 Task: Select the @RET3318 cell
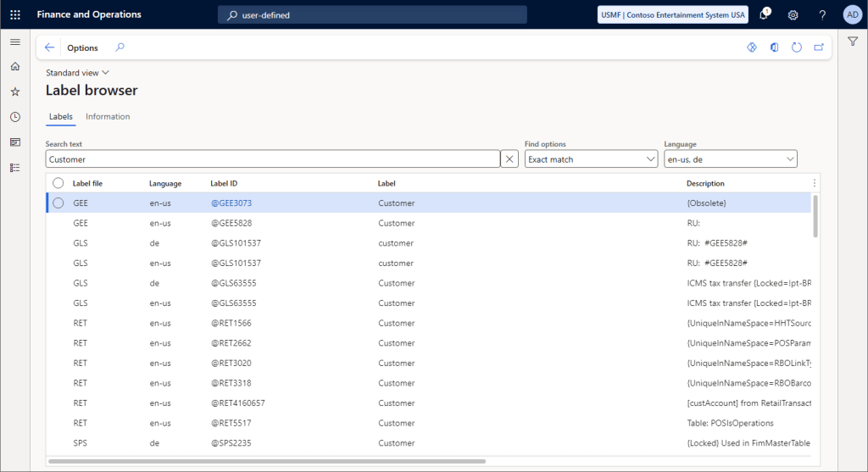click(231, 383)
